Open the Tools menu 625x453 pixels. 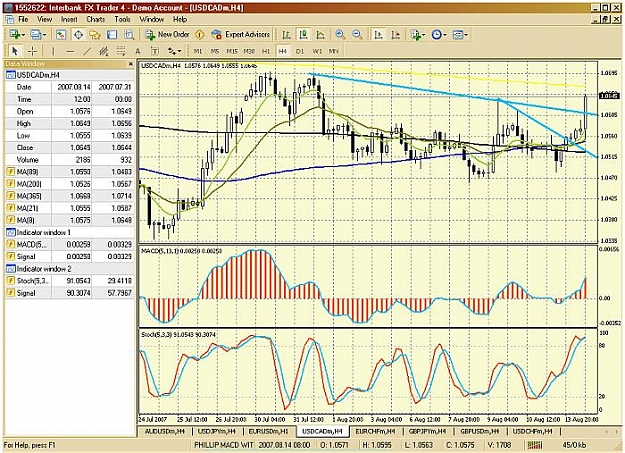click(x=122, y=19)
